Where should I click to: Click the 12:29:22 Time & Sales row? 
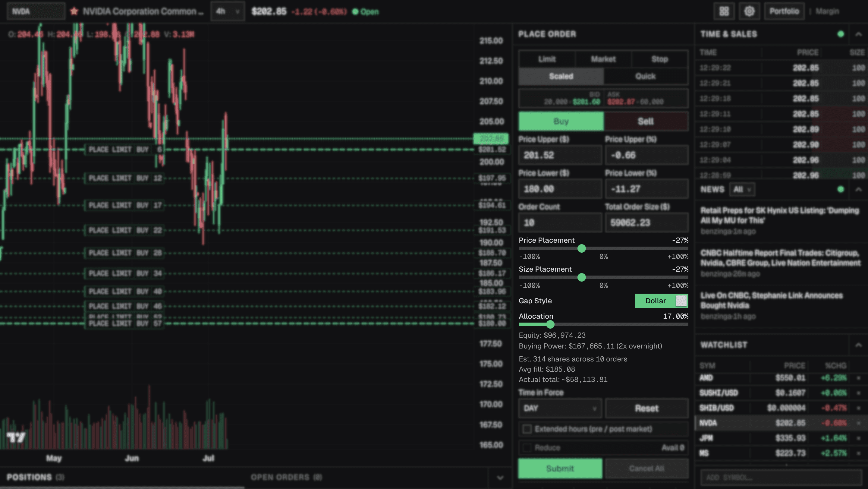[x=782, y=68]
